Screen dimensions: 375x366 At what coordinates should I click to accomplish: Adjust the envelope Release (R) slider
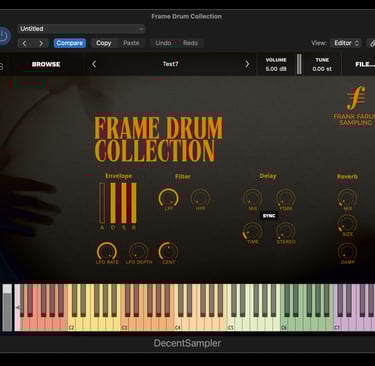tap(134, 203)
